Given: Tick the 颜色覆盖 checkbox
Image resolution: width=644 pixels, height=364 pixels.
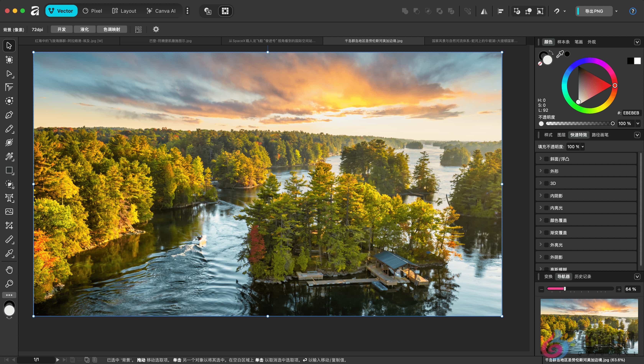Looking at the screenshot, I should (546, 220).
